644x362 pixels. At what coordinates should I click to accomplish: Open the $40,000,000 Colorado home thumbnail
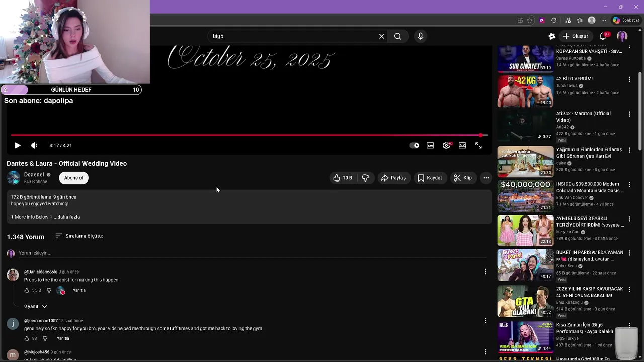[525, 196]
